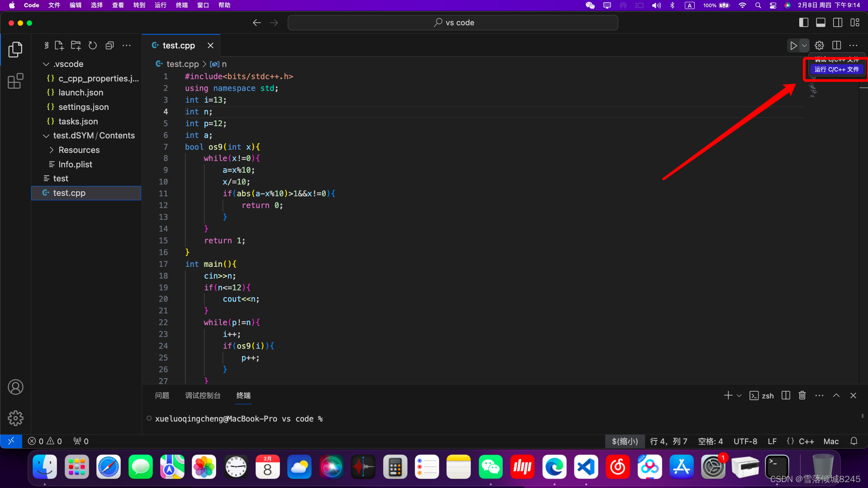Open notifications bell in status bar
This screenshot has width=868, height=488.
854,441
